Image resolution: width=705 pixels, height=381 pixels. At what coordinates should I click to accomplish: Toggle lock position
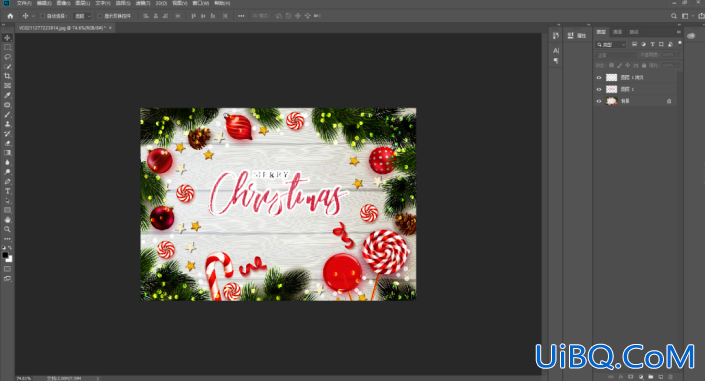[627, 65]
